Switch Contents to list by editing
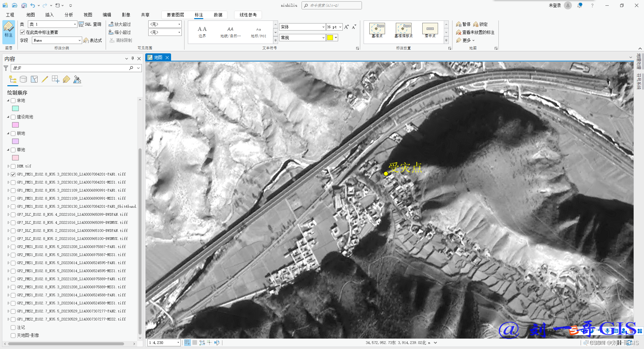This screenshot has width=644, height=349. (45, 80)
